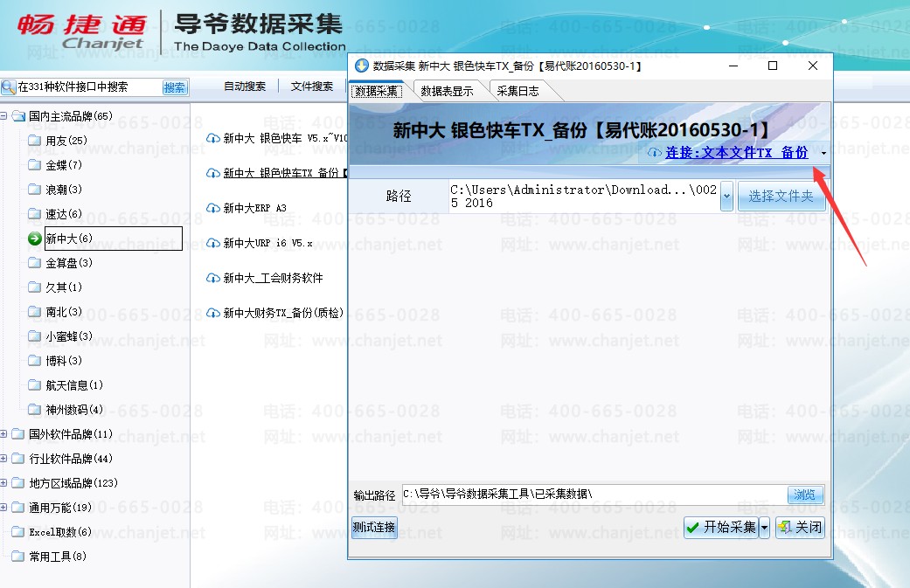Click the cloud icon of 新中大URP i6 V5.x

(x=213, y=243)
